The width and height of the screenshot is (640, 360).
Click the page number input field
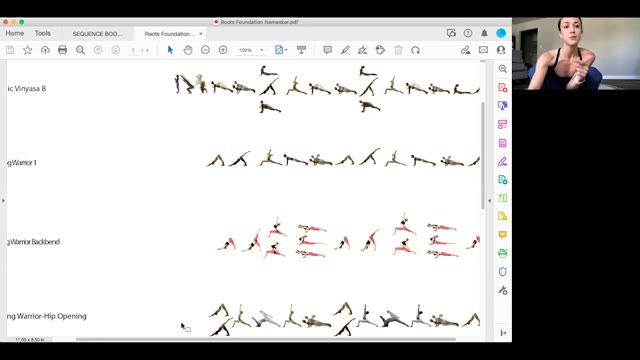(x=133, y=50)
